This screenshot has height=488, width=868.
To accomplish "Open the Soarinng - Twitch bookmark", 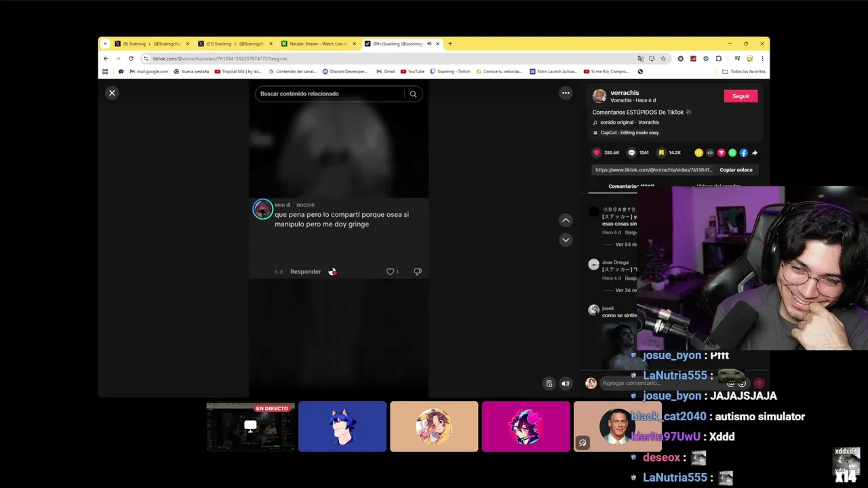I will (450, 71).
